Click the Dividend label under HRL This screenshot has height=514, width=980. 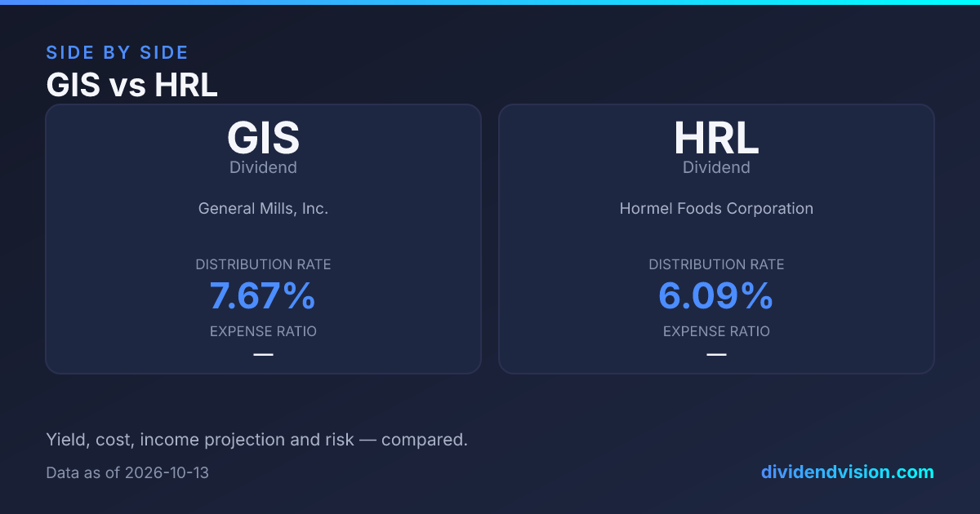[x=716, y=167]
